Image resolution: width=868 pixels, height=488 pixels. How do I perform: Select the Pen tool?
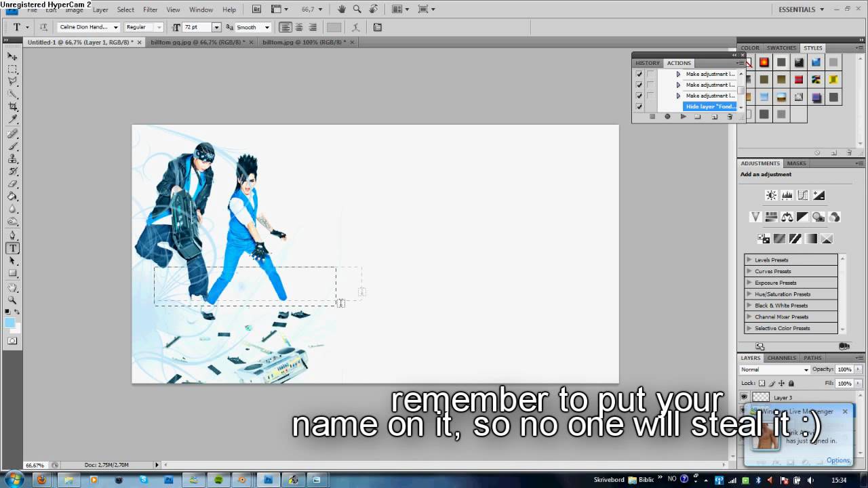pos(12,236)
